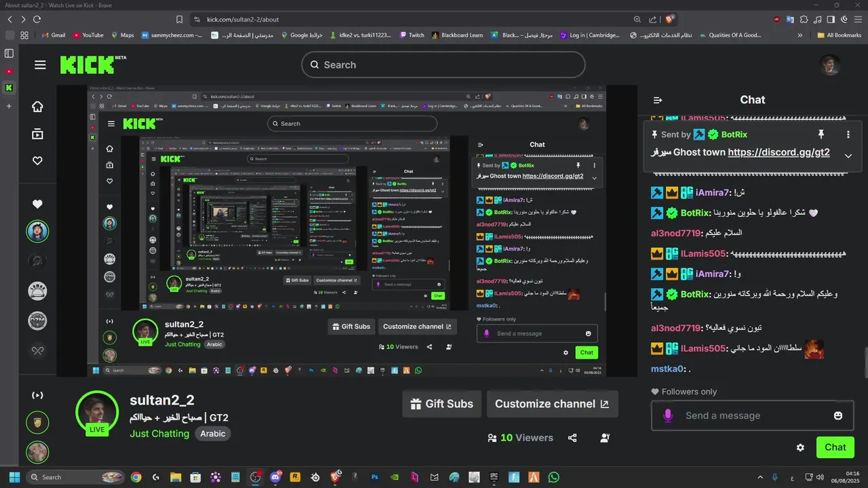Screen dimensions: 868x488
Task: Switch to the YouTube vertical tab
Action: 9,71
